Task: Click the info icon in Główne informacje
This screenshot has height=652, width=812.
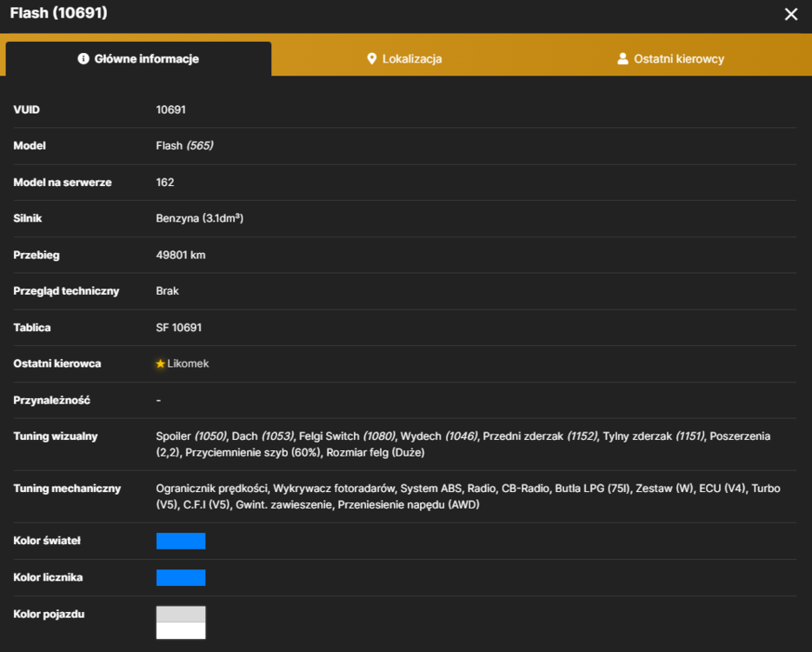Action: pyautogui.click(x=83, y=58)
